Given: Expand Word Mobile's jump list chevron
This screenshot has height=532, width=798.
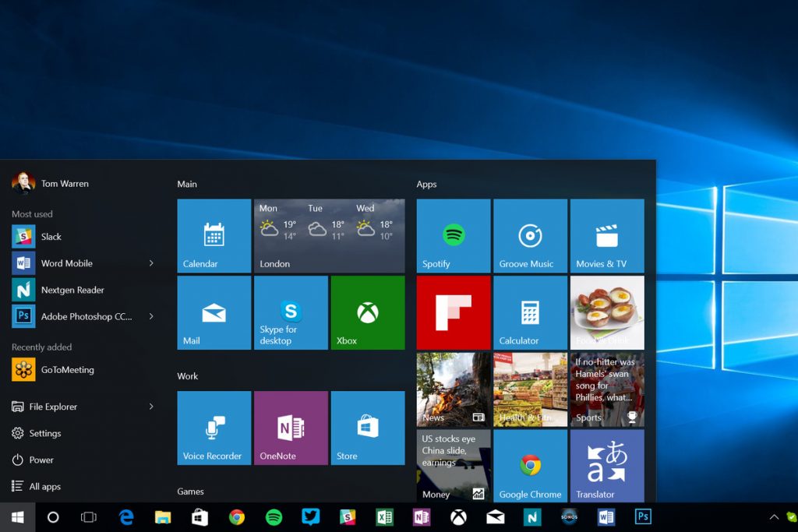Looking at the screenshot, I should coord(152,263).
